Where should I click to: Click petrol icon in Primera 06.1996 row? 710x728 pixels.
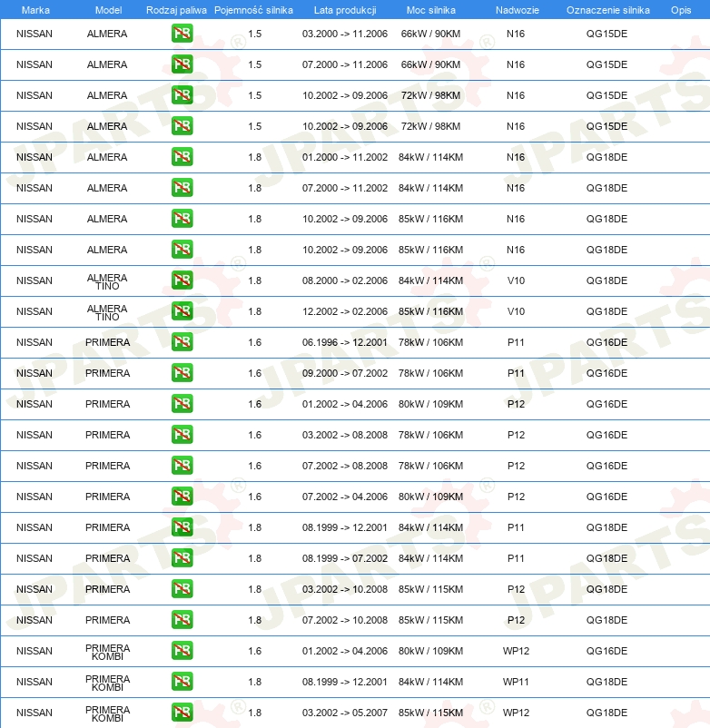(x=182, y=342)
